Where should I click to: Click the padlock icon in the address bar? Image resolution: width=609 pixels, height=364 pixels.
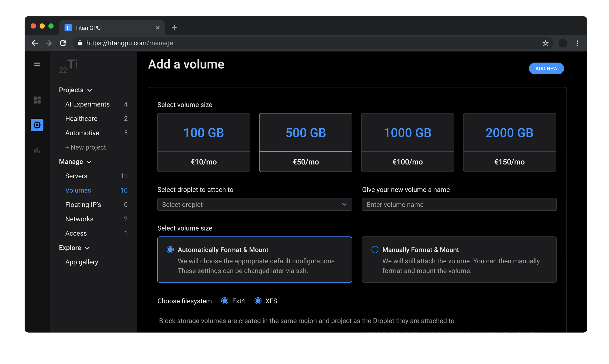pos(80,43)
